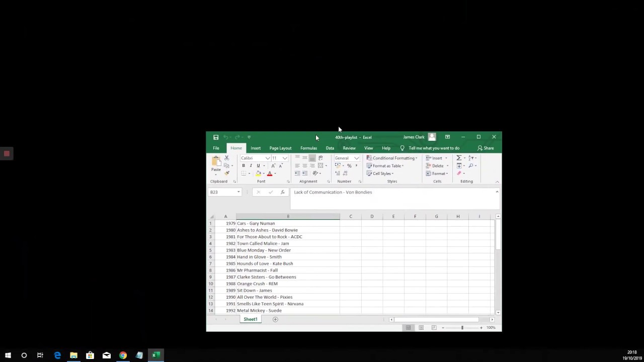Click Delete in Cells group
The height and width of the screenshot is (362, 644).
[437, 165]
